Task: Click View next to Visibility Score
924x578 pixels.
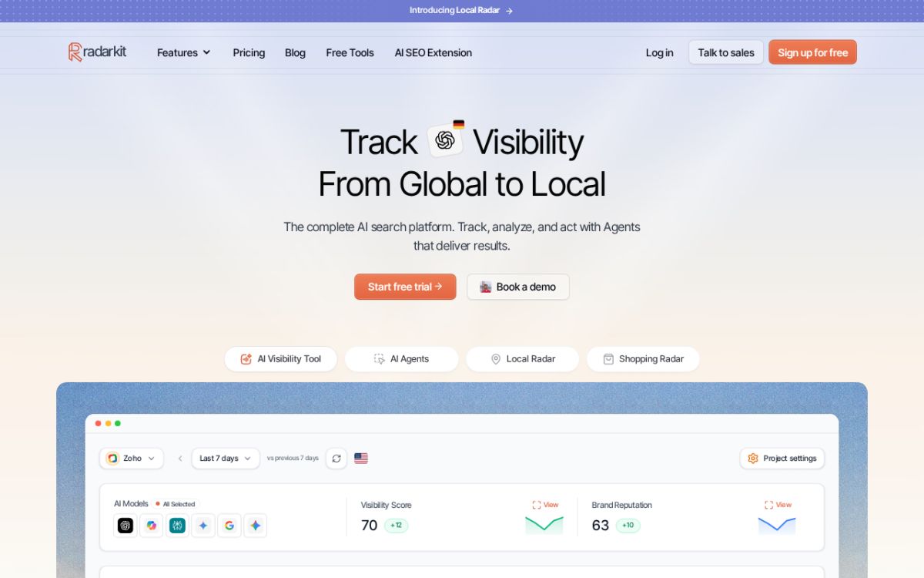Action: 545,505
